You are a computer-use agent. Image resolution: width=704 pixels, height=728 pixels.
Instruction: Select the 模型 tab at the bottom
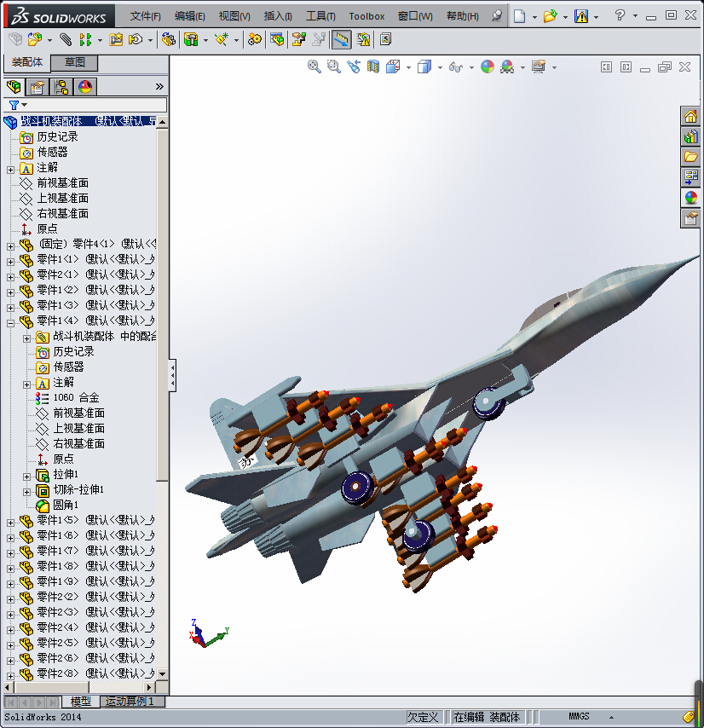80,701
